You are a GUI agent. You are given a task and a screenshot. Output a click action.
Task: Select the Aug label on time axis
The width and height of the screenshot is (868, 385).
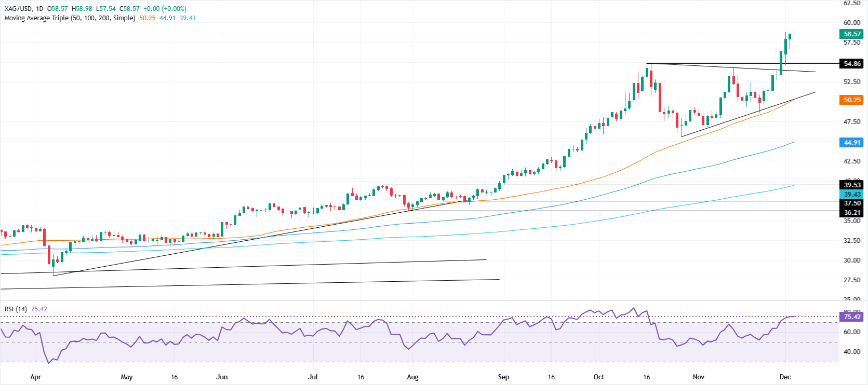coord(412,377)
